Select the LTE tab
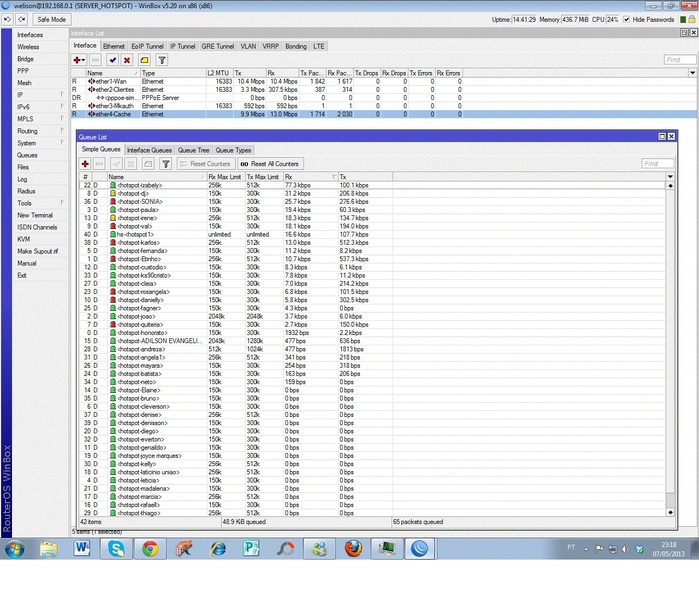The width and height of the screenshot is (699, 600). 319,46
